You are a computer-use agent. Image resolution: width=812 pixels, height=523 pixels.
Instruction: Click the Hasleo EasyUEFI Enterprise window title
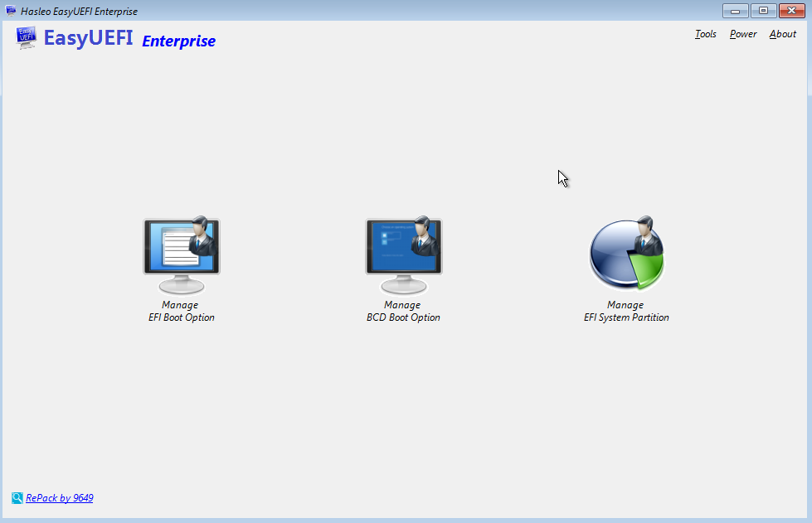pos(80,11)
